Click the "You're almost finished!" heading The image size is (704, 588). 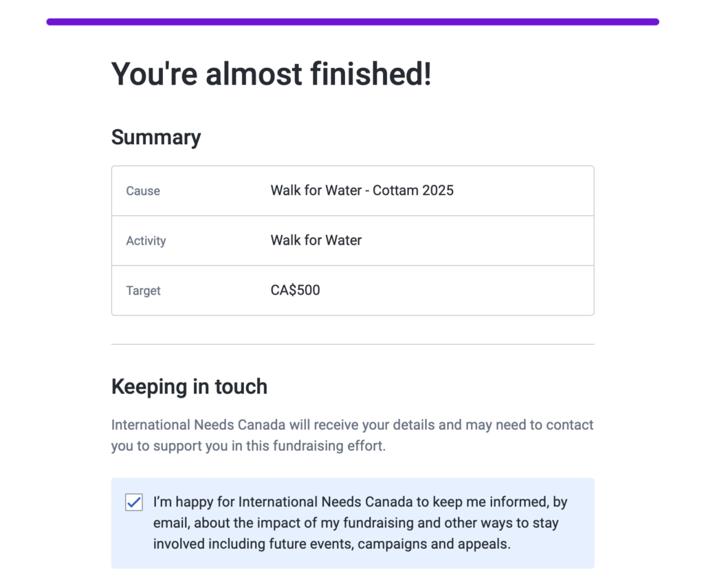271,73
